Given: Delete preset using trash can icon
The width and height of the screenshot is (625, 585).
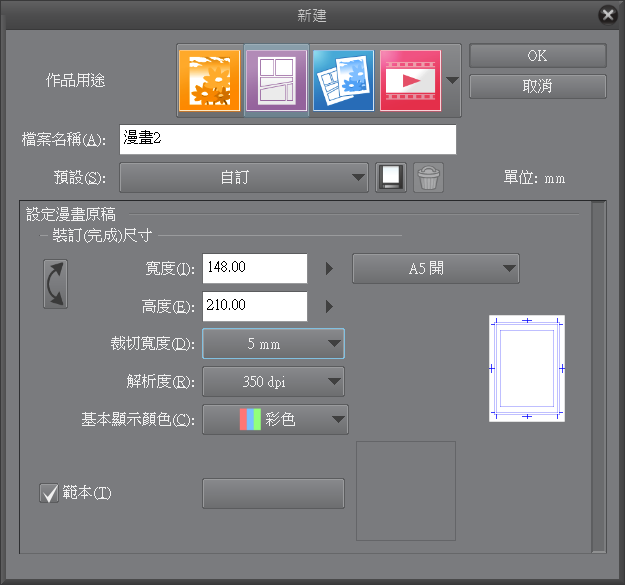Looking at the screenshot, I should (428, 178).
